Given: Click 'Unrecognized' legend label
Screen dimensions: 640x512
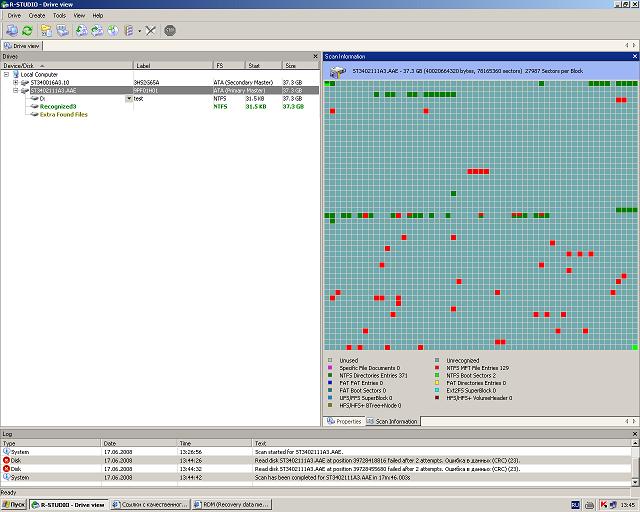Looking at the screenshot, I should (x=462, y=361).
